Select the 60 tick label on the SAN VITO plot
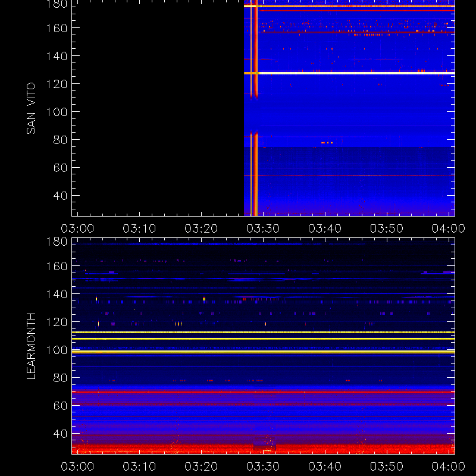Image resolution: width=476 pixels, height=476 pixels. tap(60, 168)
